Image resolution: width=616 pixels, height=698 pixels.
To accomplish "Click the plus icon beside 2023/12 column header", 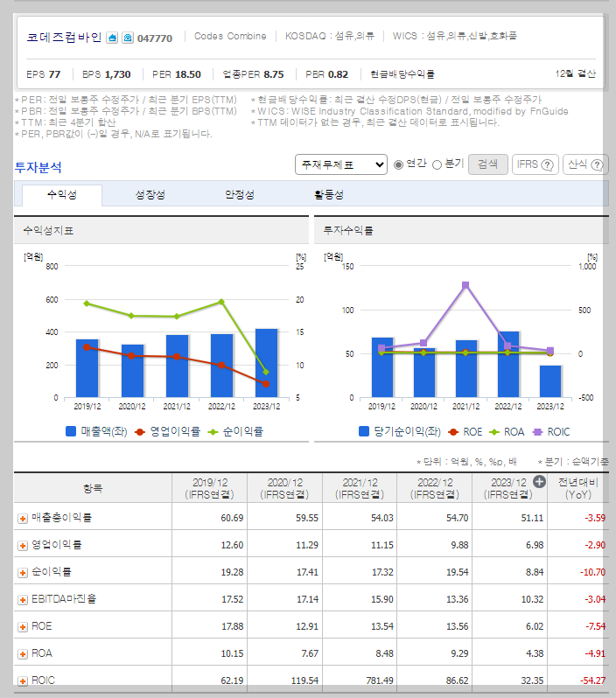I will click(539, 482).
